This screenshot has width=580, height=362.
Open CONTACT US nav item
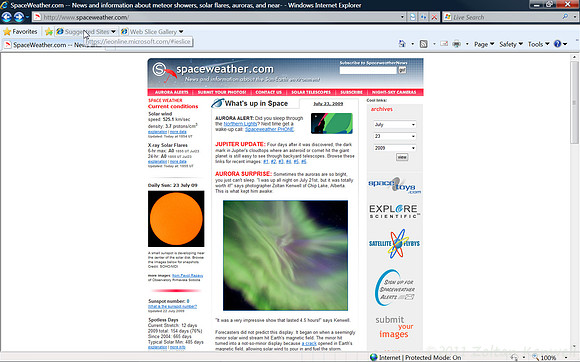(269, 92)
